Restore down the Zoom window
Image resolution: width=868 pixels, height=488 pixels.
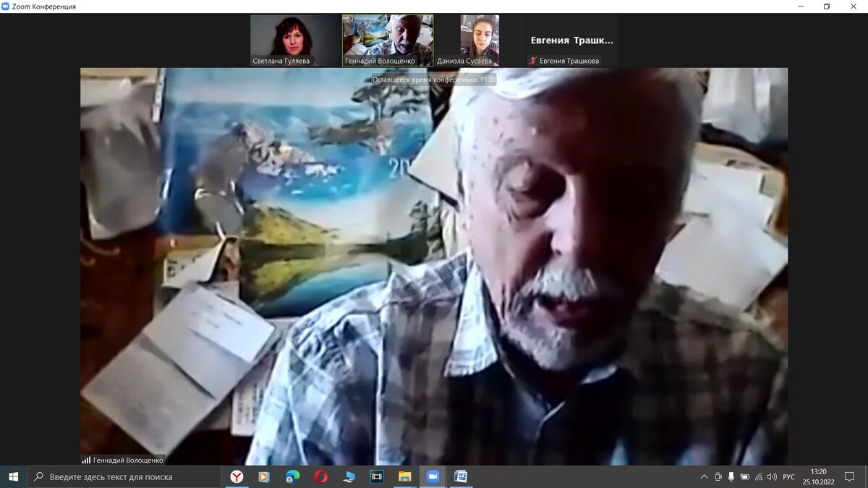827,7
